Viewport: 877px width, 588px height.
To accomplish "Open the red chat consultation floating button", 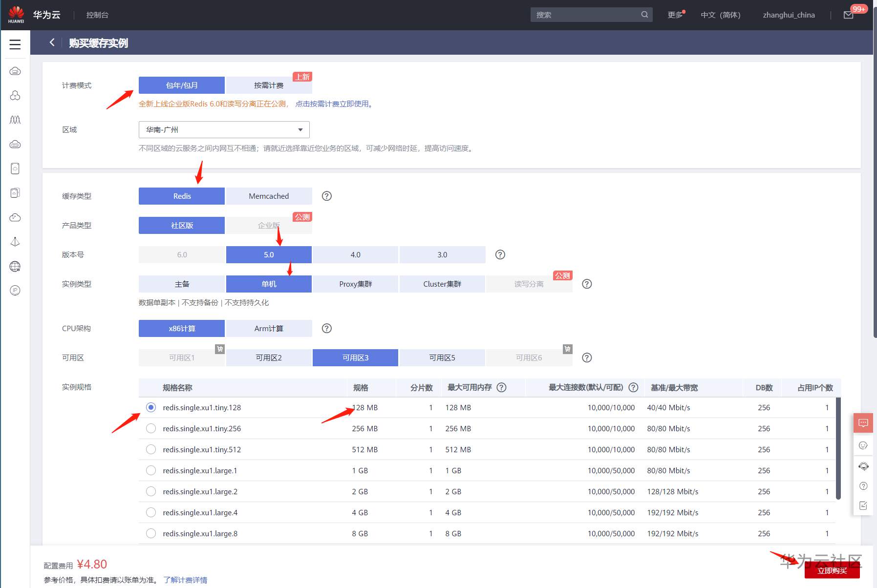I will pos(863,423).
